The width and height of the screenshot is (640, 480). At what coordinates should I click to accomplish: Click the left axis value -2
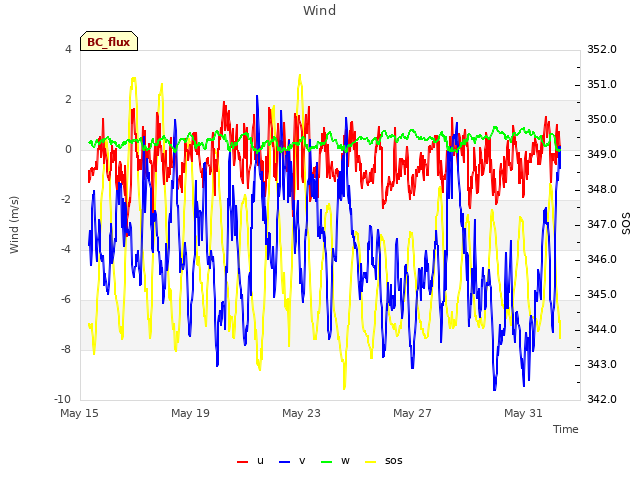(x=66, y=200)
